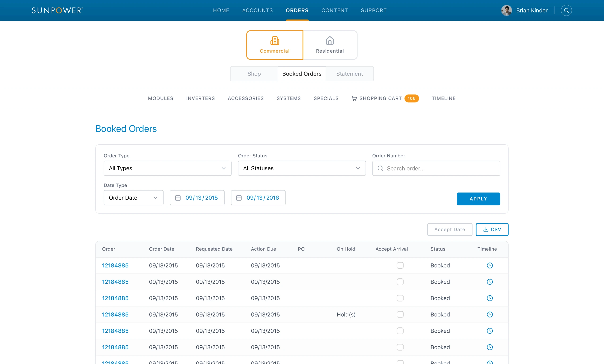Download orders with the CSV button
604x364 pixels.
tap(492, 230)
